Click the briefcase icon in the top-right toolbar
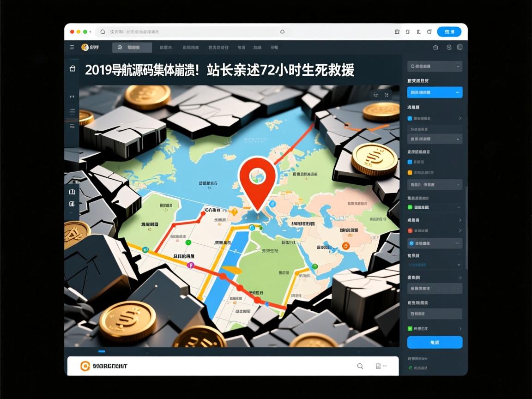The width and height of the screenshot is (532, 399). click(x=435, y=47)
